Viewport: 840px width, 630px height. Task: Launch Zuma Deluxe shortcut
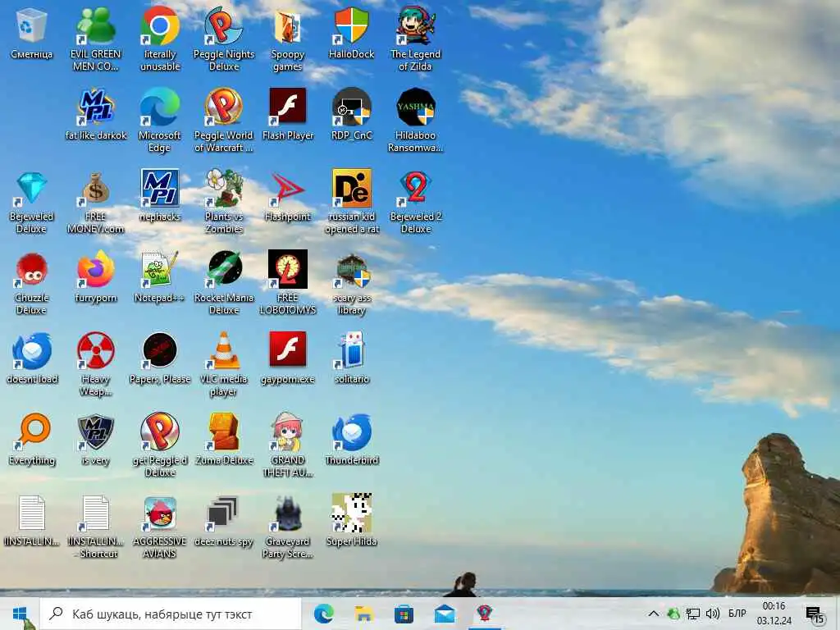pyautogui.click(x=223, y=441)
